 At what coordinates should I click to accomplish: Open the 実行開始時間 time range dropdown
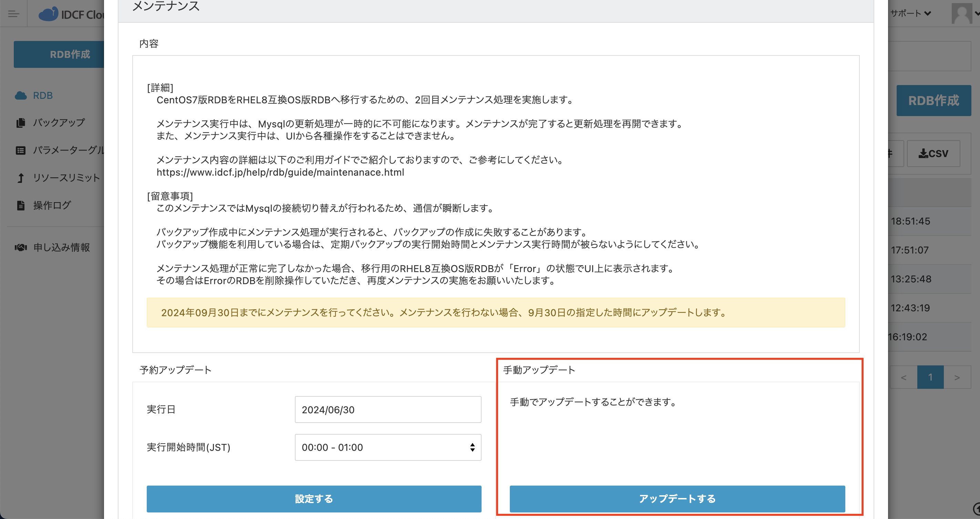point(388,447)
